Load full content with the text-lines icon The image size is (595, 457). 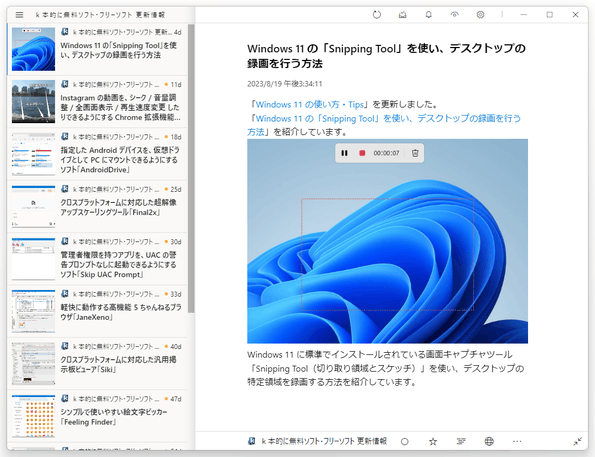click(x=461, y=441)
